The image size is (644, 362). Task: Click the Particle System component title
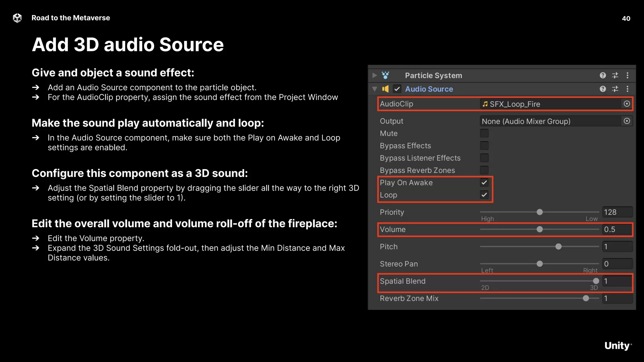pos(433,75)
